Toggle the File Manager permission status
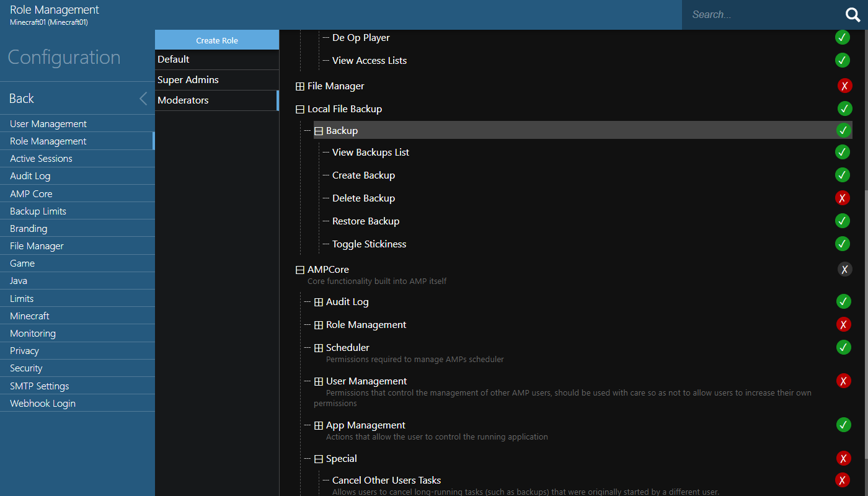This screenshot has width=868, height=496. [x=845, y=86]
